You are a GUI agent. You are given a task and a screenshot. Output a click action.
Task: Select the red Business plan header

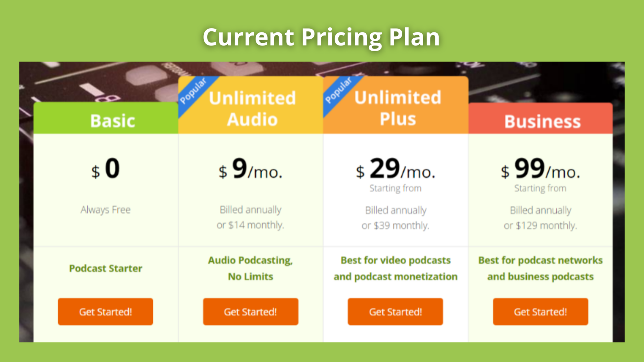[542, 121]
